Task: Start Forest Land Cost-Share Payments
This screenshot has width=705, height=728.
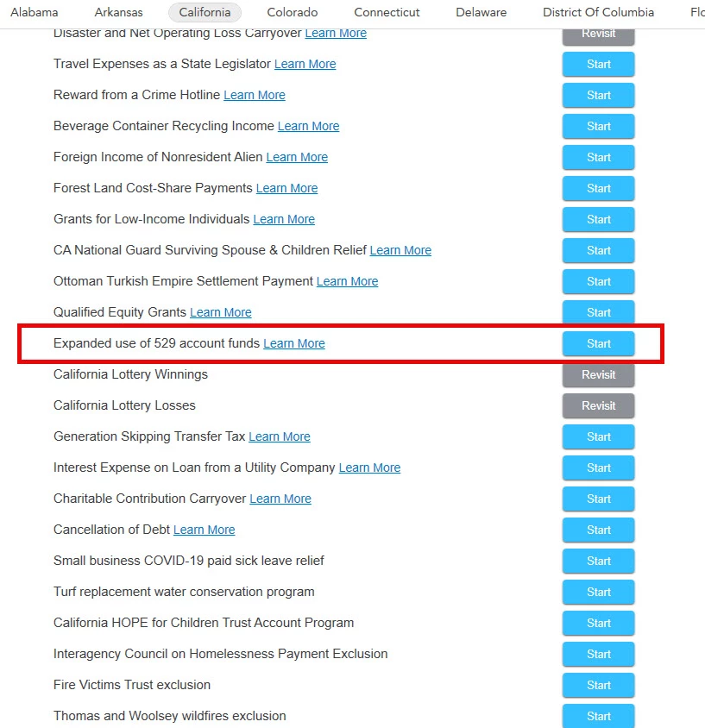Action: pyautogui.click(x=598, y=189)
